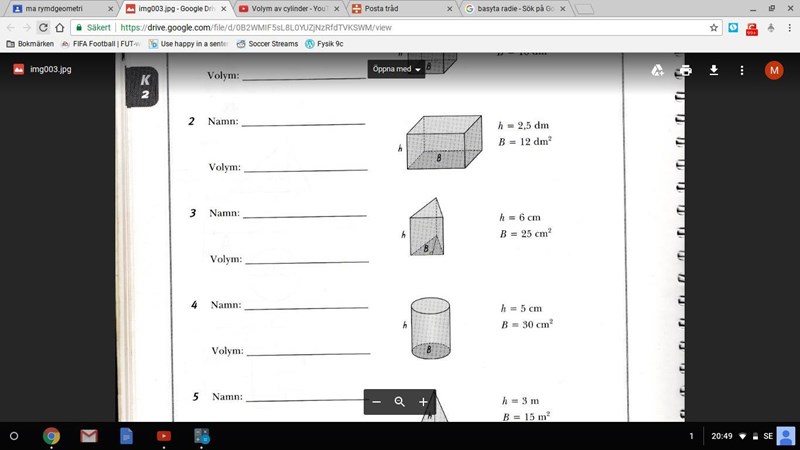
Task: Zoom in with the plus button
Action: point(423,402)
